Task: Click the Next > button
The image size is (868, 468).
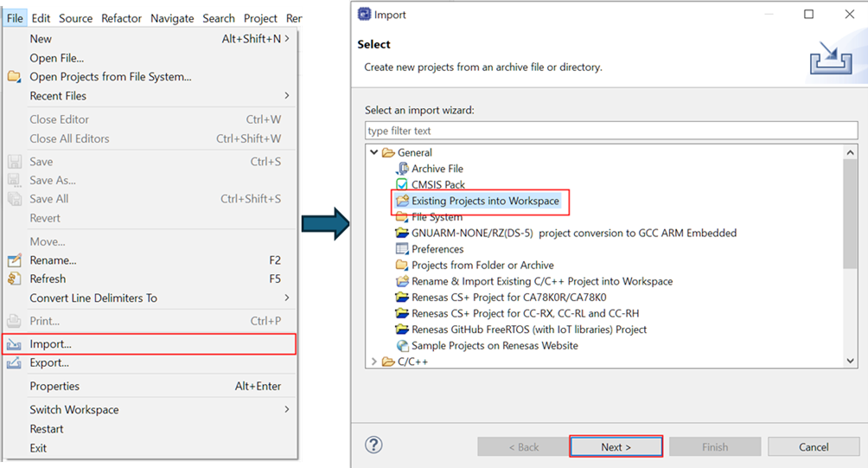Action: (616, 447)
